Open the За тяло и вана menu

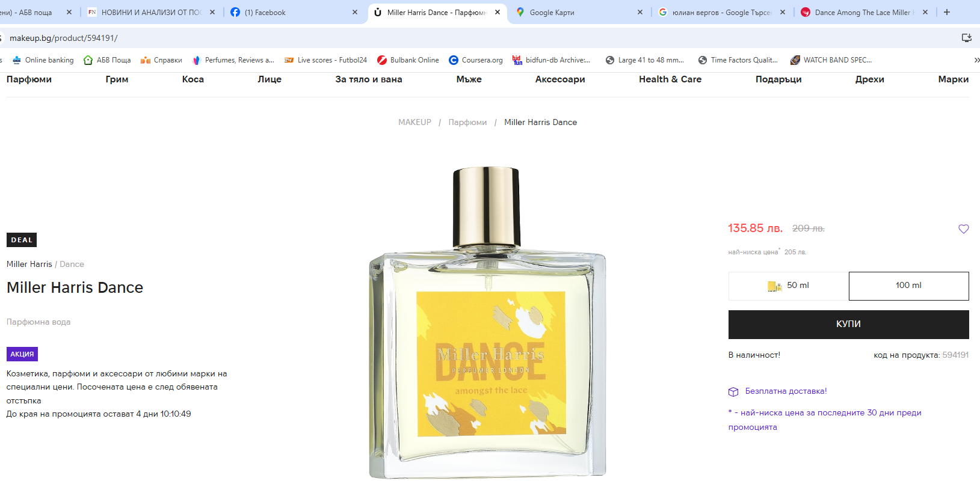[369, 79]
